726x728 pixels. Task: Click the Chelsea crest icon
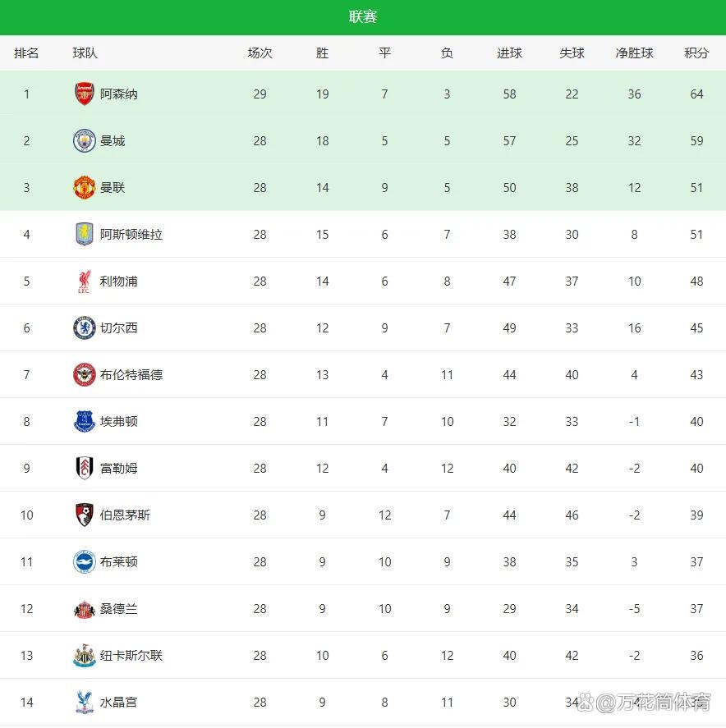(85, 328)
